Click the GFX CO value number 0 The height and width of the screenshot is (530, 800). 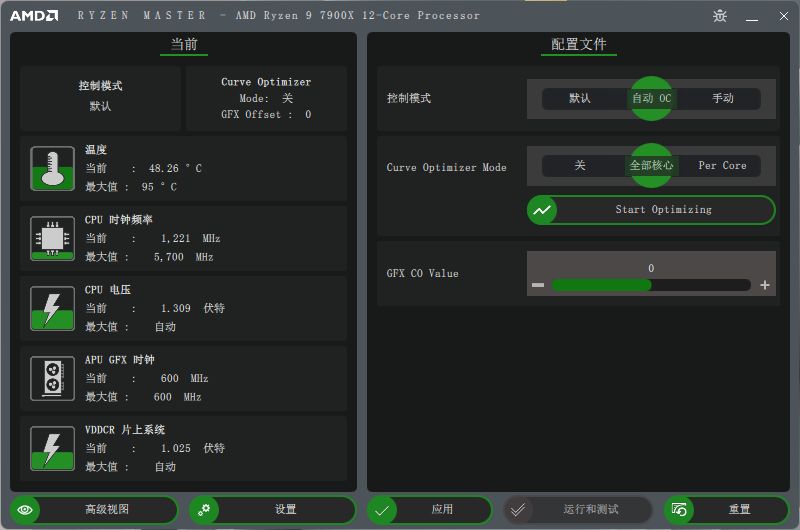click(x=651, y=268)
